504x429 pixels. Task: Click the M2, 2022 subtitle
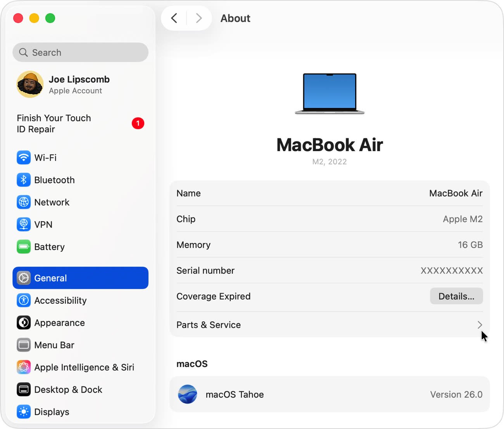tap(330, 162)
